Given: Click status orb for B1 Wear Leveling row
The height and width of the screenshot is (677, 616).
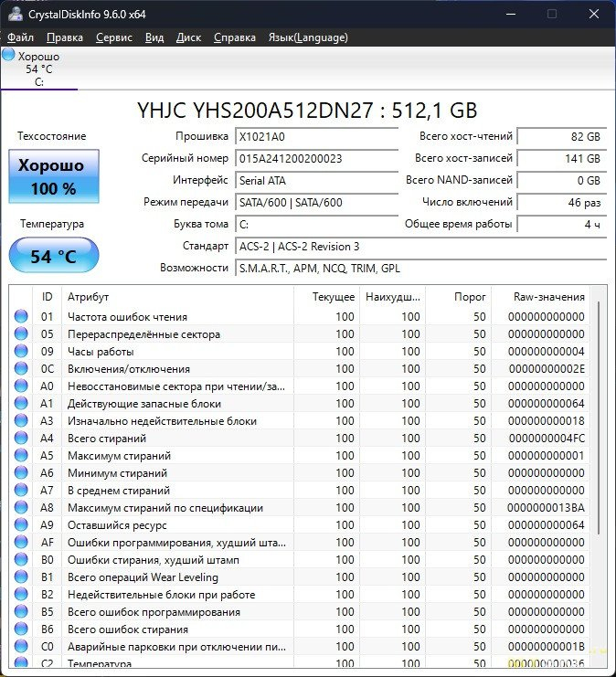Looking at the screenshot, I should coord(21,577).
